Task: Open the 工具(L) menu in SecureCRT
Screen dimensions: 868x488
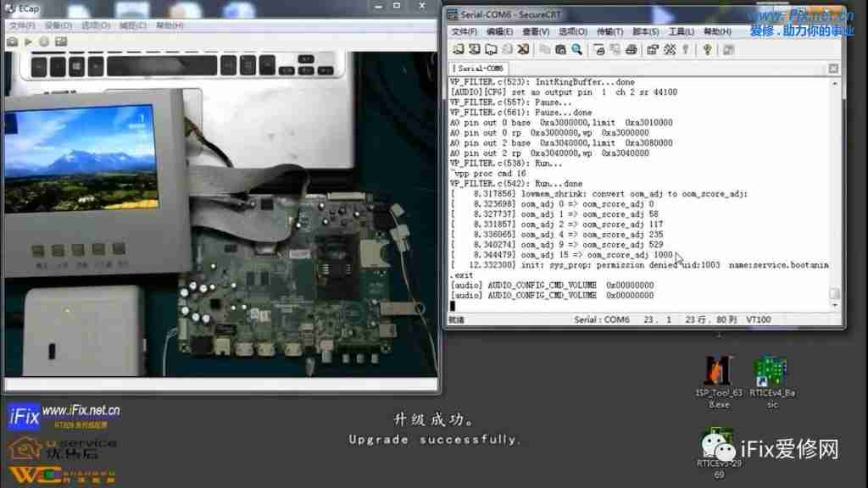Action: (x=682, y=32)
